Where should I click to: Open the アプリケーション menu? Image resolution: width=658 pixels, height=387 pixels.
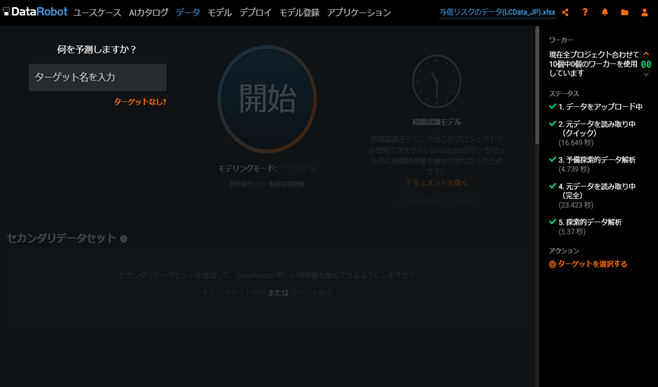pos(359,13)
